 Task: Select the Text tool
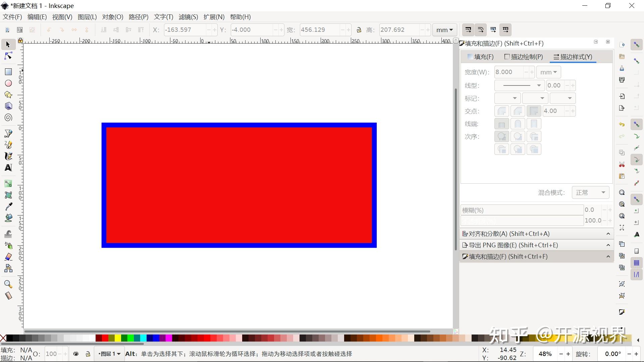(8, 168)
